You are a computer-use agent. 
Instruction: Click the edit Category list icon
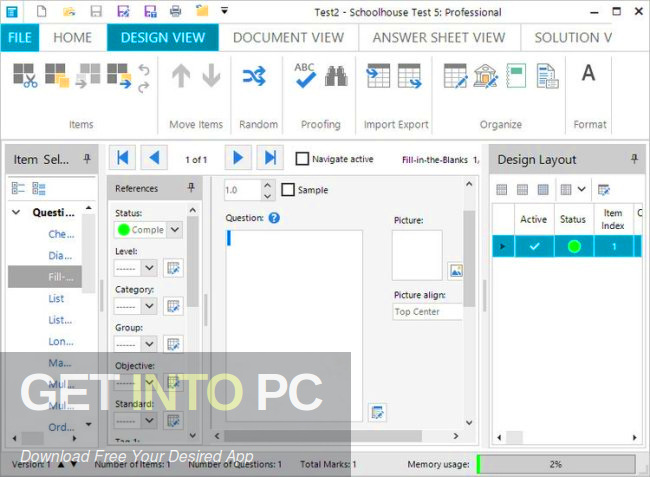click(x=173, y=306)
